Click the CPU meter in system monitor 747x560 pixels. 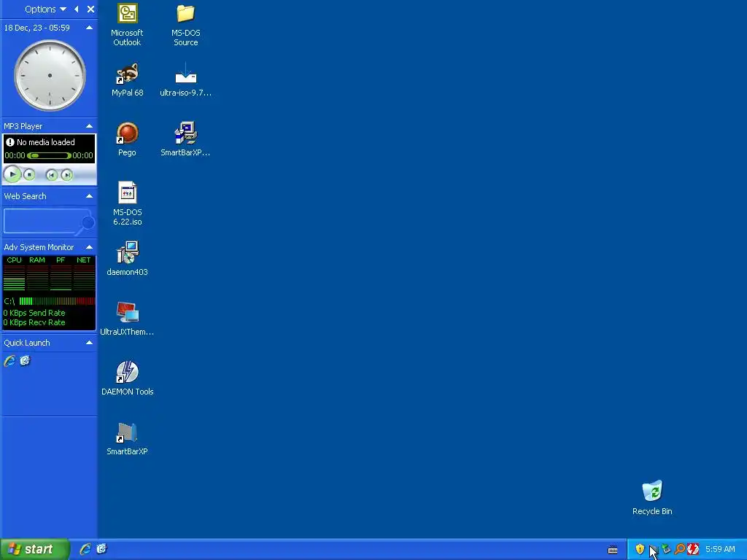[x=15, y=273]
